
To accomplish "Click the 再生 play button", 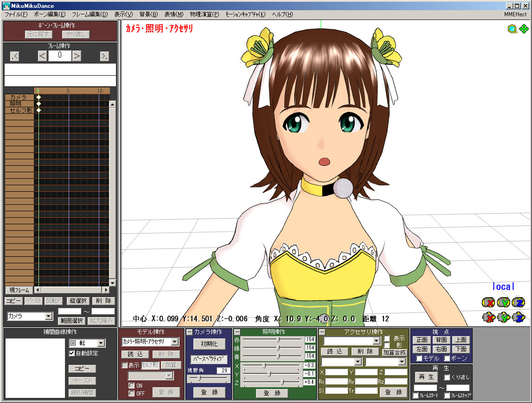I will coord(426,377).
